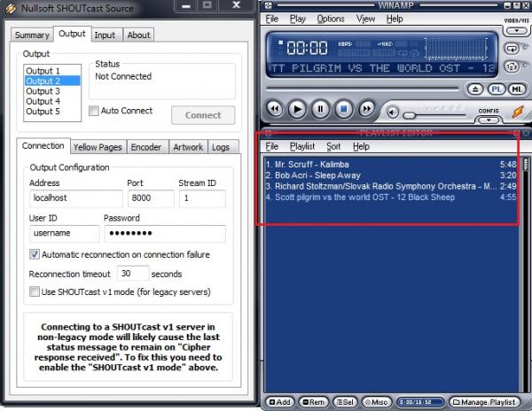Viewport: 532px width, 411px height.
Task: Enable Use SHOUTcast v1 mode checkbox
Action: [35, 291]
